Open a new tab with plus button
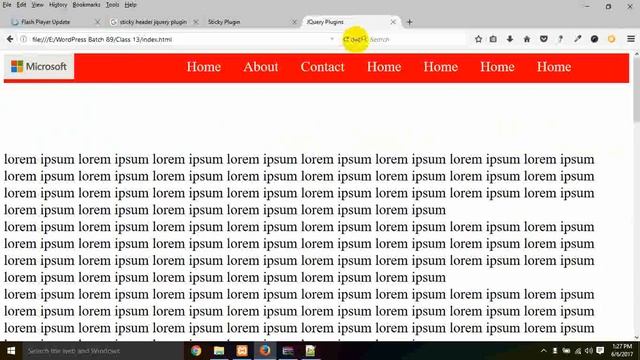Image resolution: width=640 pixels, height=360 pixels. click(409, 22)
